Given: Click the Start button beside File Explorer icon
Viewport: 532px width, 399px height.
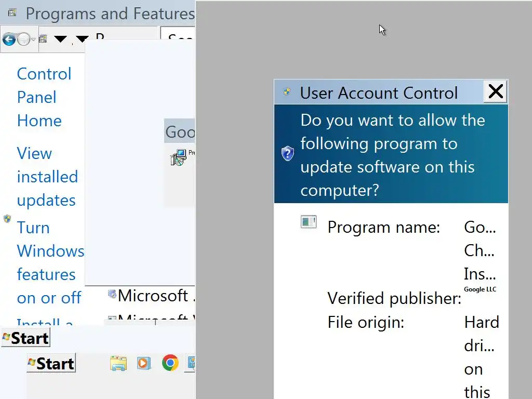Looking at the screenshot, I should (51, 363).
